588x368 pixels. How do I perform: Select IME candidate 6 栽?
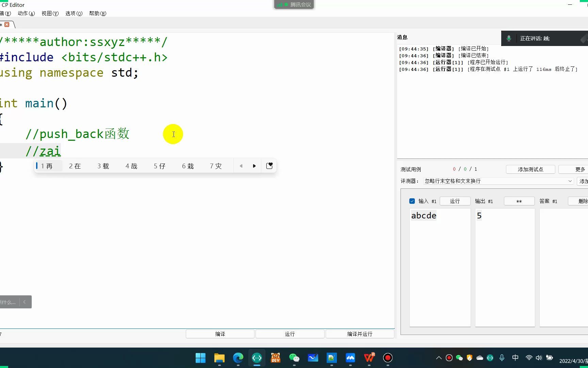pyautogui.click(x=188, y=166)
